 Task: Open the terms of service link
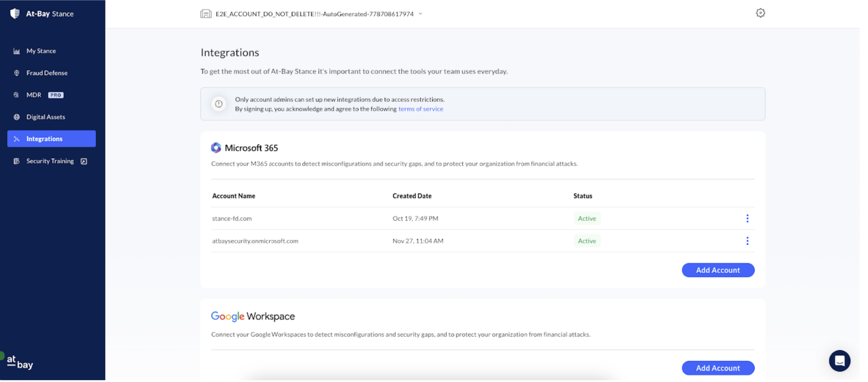pos(420,109)
